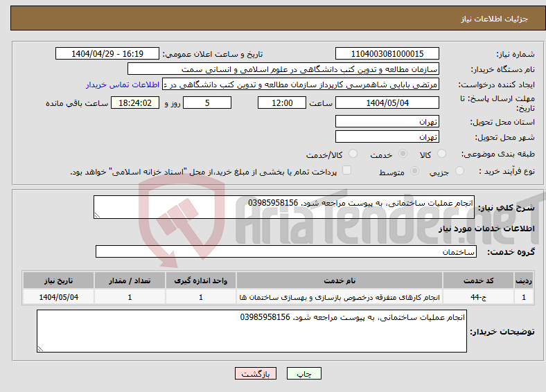Click the استان محل تحویل field تهران
Viewport: 546px width, 392px height.
[x=387, y=121]
